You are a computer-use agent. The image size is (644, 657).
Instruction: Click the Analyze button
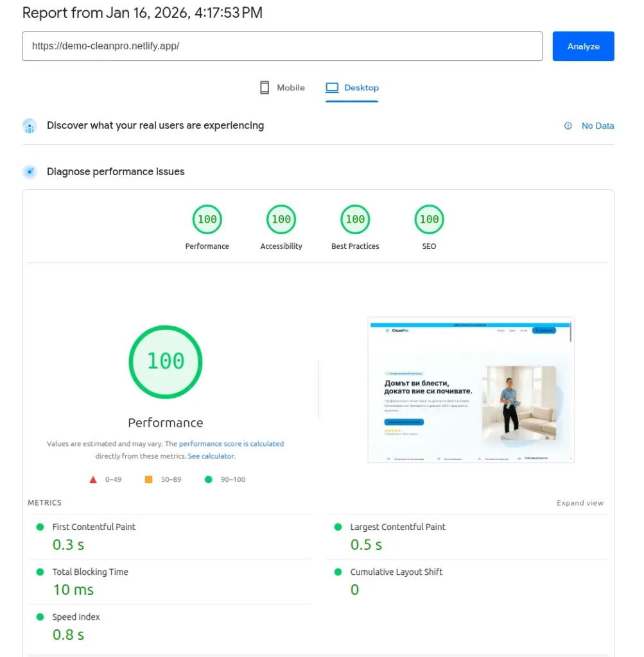point(583,46)
